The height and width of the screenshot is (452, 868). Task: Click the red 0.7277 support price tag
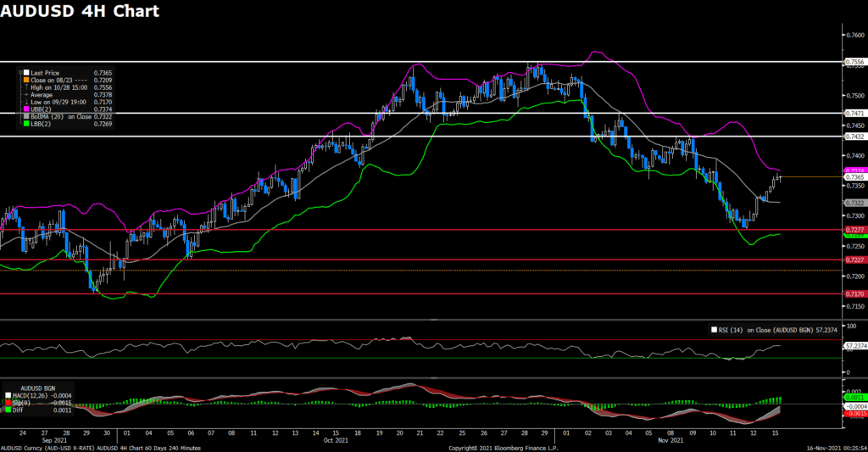coord(855,230)
